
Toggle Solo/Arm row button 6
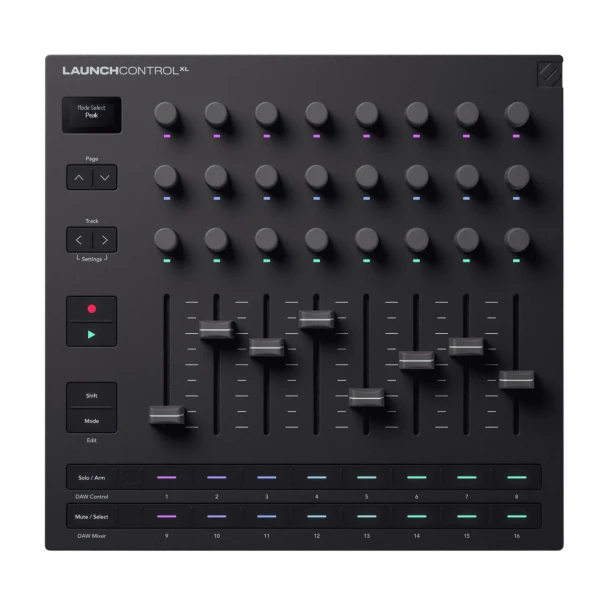coord(417,478)
